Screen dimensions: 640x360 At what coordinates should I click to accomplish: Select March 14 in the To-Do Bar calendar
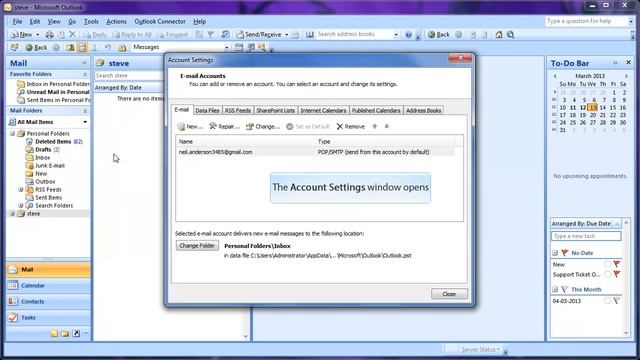602,108
